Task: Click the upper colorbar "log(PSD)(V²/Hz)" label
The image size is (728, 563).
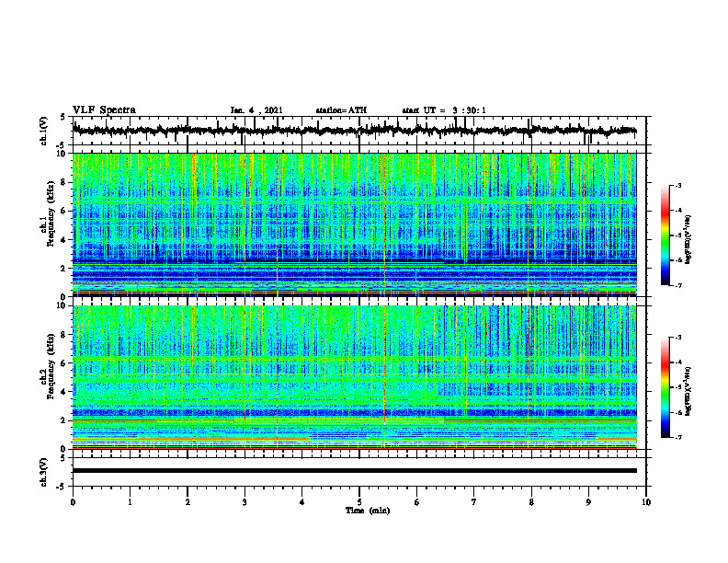Action: pos(688,240)
